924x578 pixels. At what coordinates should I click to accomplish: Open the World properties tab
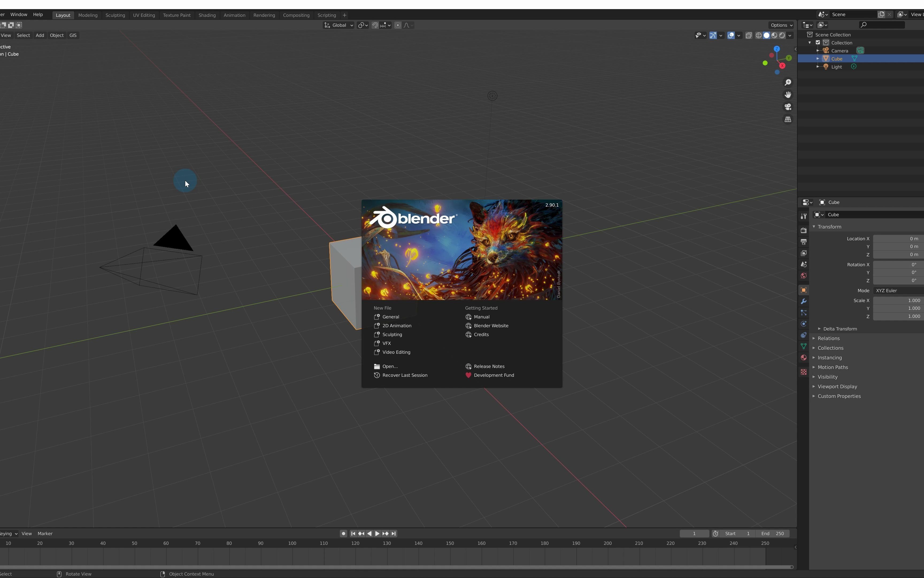[804, 276]
